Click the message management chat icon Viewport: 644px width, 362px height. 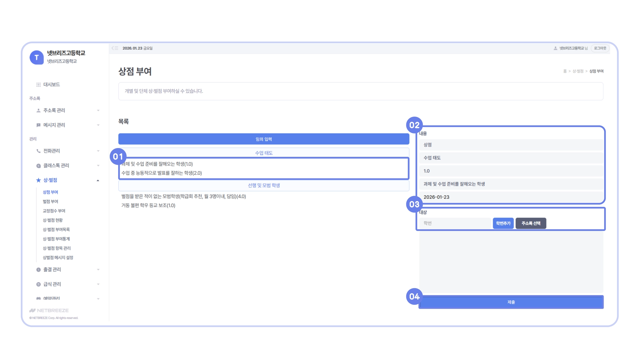(x=38, y=125)
